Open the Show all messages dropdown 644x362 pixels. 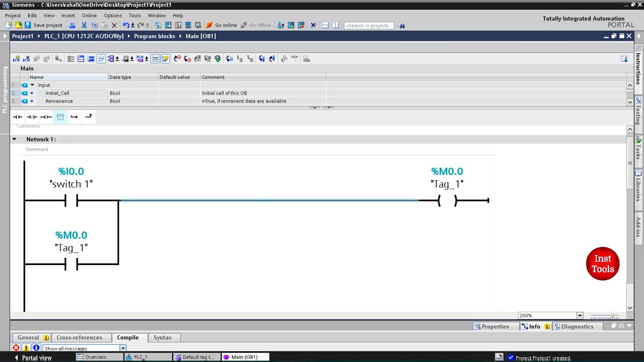(123, 348)
